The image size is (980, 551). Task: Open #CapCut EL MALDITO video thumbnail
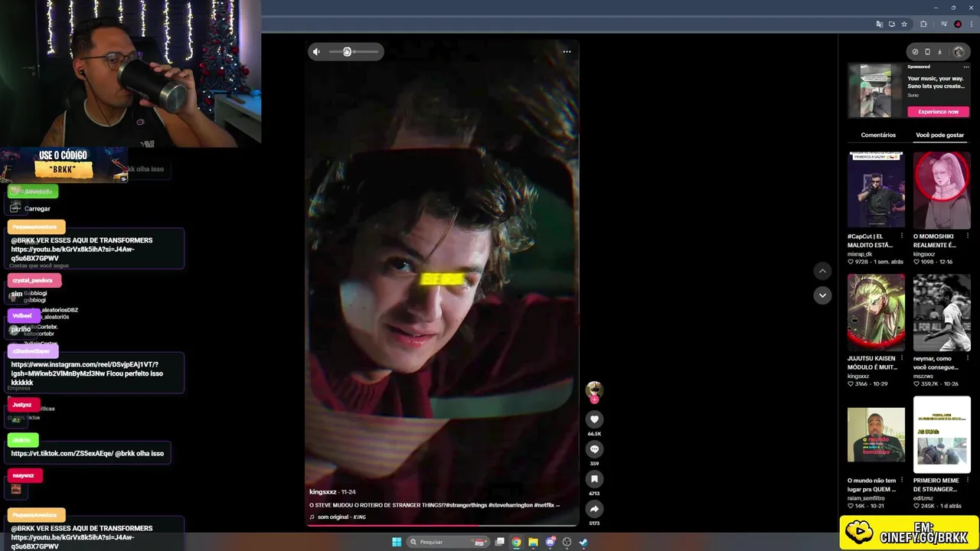tap(876, 190)
